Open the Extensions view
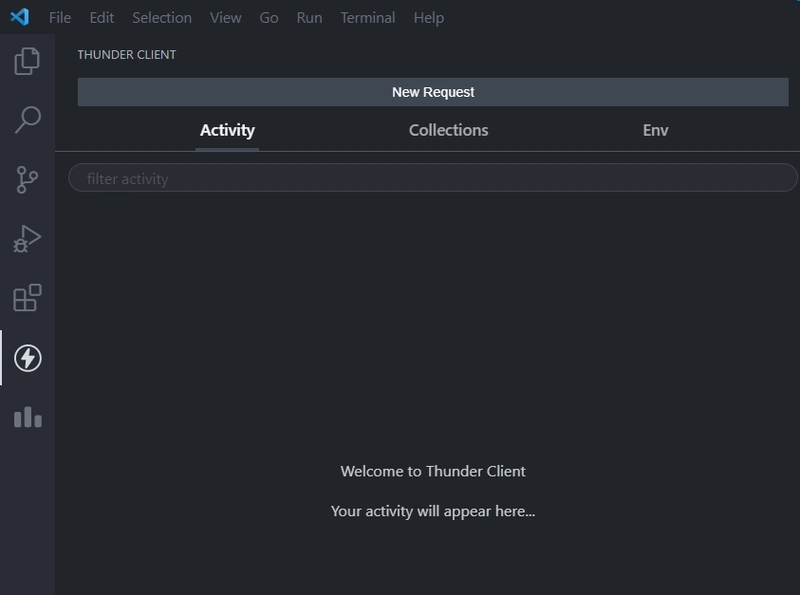 pyautogui.click(x=27, y=298)
